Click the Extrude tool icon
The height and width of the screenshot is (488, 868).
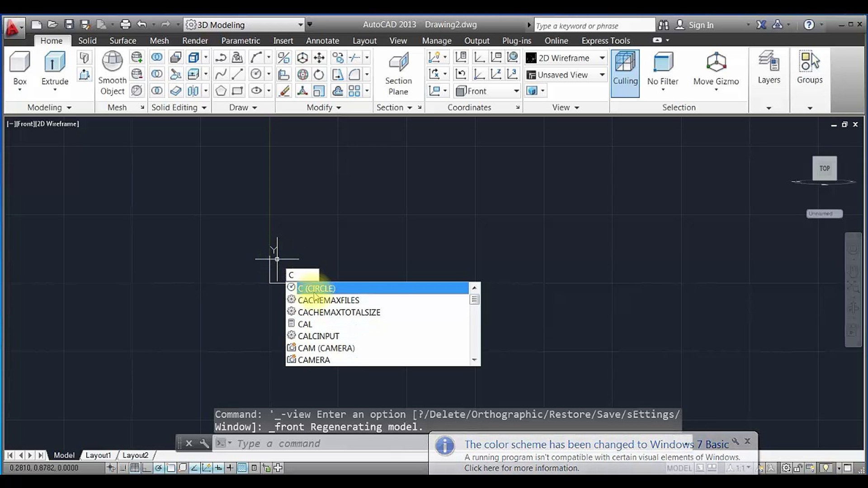(x=55, y=62)
